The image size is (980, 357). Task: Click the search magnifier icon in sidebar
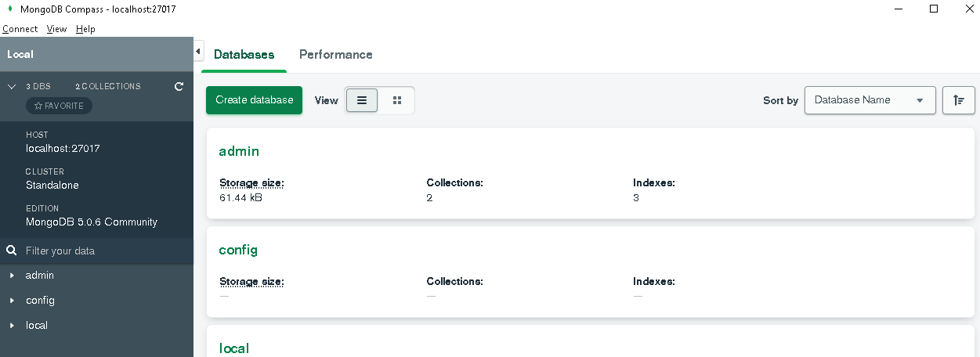tap(11, 251)
